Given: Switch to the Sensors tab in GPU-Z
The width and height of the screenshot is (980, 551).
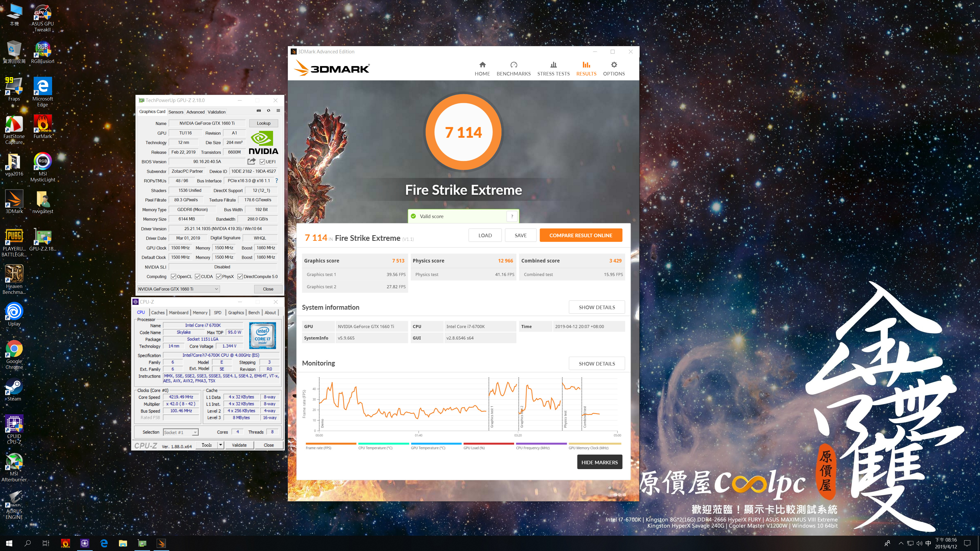Looking at the screenshot, I should coord(176,112).
